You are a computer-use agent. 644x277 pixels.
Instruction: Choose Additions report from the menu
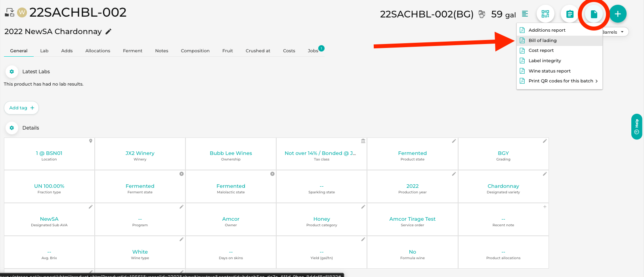[x=559, y=30]
